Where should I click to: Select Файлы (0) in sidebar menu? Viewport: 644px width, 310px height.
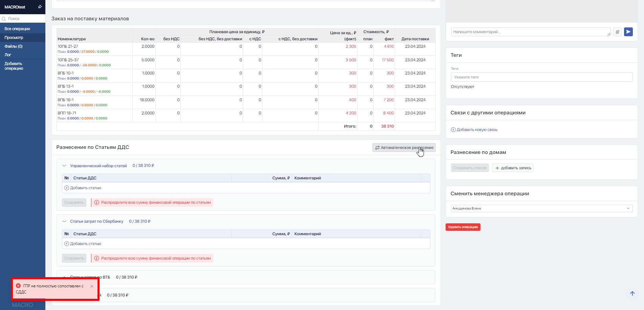click(14, 46)
